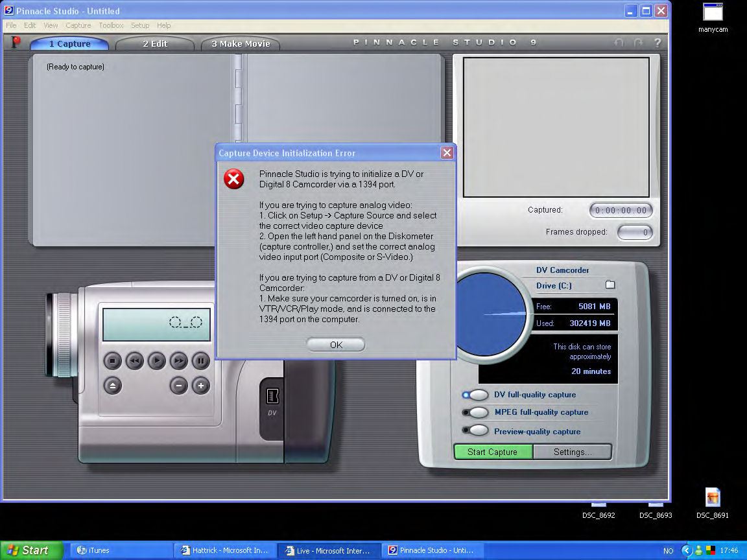Image resolution: width=747 pixels, height=560 pixels.
Task: Click the messenger tray icon
Action: pyautogui.click(x=698, y=550)
